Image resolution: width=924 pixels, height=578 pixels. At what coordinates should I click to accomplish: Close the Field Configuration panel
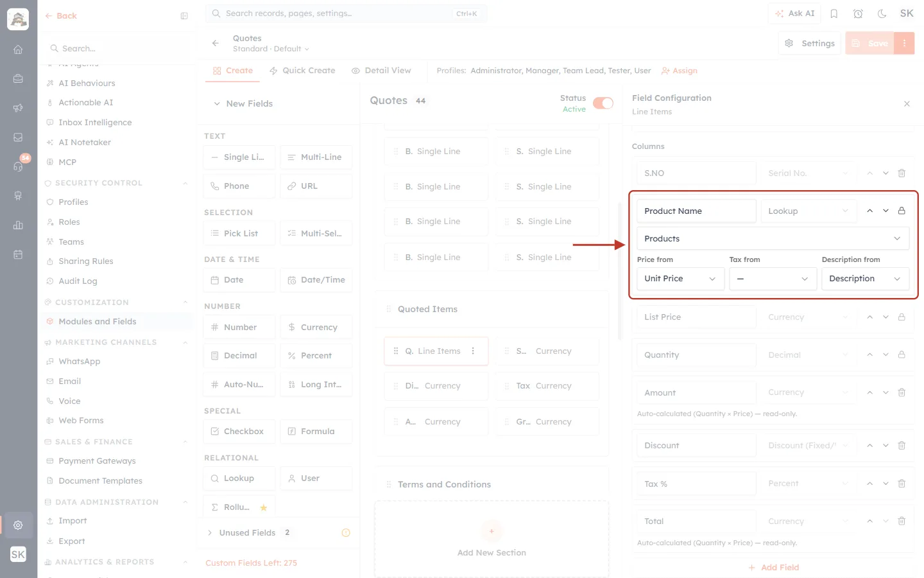coord(907,103)
